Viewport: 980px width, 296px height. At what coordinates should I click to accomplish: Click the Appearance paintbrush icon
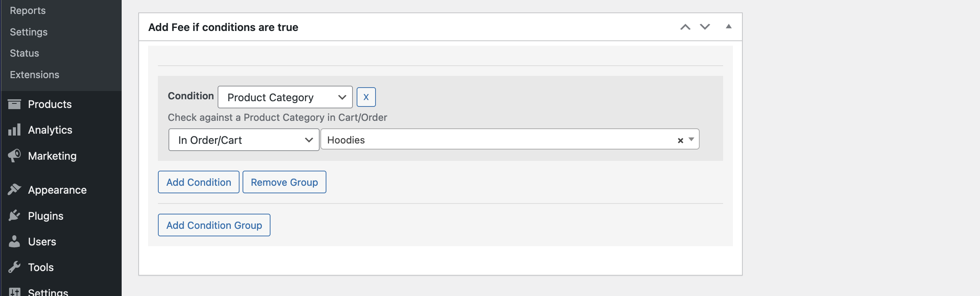click(14, 190)
